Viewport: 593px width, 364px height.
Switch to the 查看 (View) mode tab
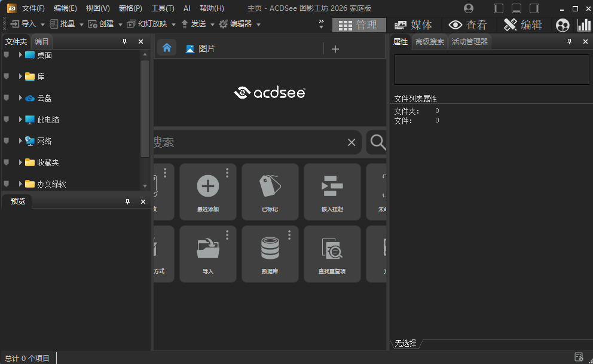click(x=472, y=25)
